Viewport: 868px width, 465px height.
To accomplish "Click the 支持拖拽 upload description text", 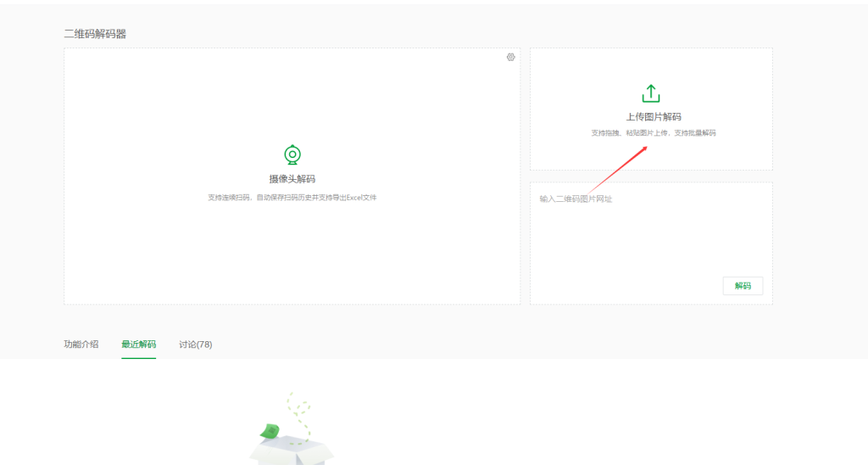I will point(653,133).
